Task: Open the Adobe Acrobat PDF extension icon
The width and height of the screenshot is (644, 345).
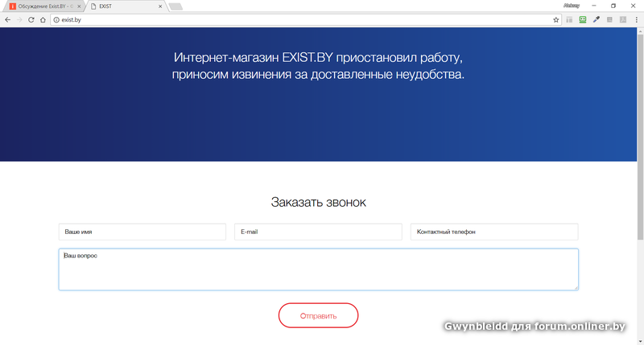Action: tap(623, 19)
